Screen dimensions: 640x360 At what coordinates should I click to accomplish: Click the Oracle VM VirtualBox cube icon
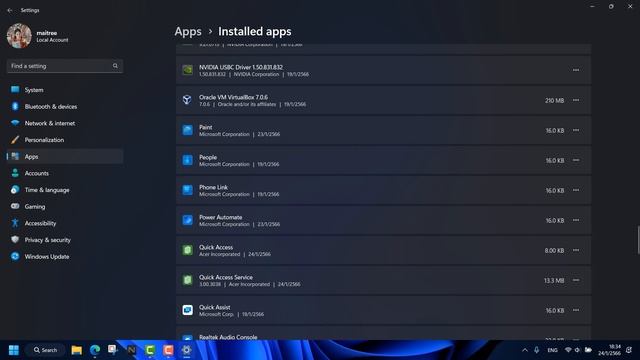coord(187,100)
